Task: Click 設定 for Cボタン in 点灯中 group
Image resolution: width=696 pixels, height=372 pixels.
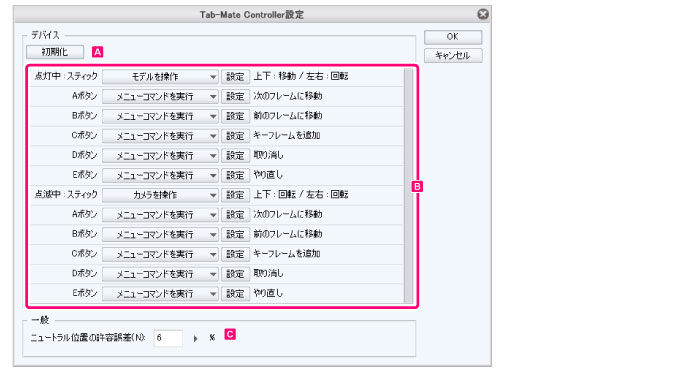Action: click(235, 136)
